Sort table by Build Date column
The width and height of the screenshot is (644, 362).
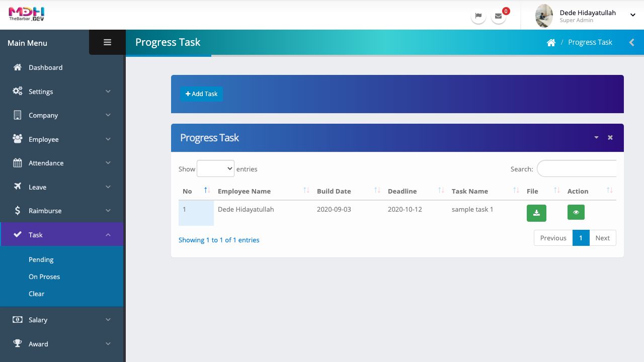point(348,191)
